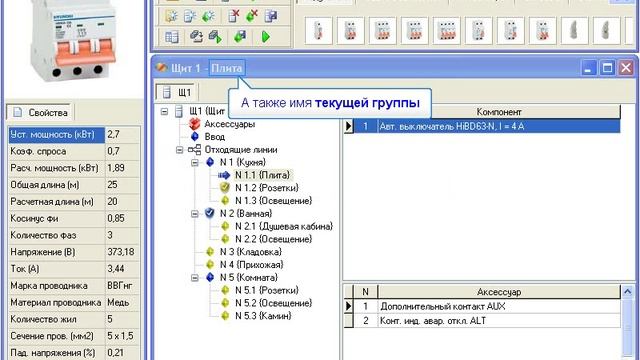Click the new document with star icon
Screen dimensions: 640x360
coord(190,16)
